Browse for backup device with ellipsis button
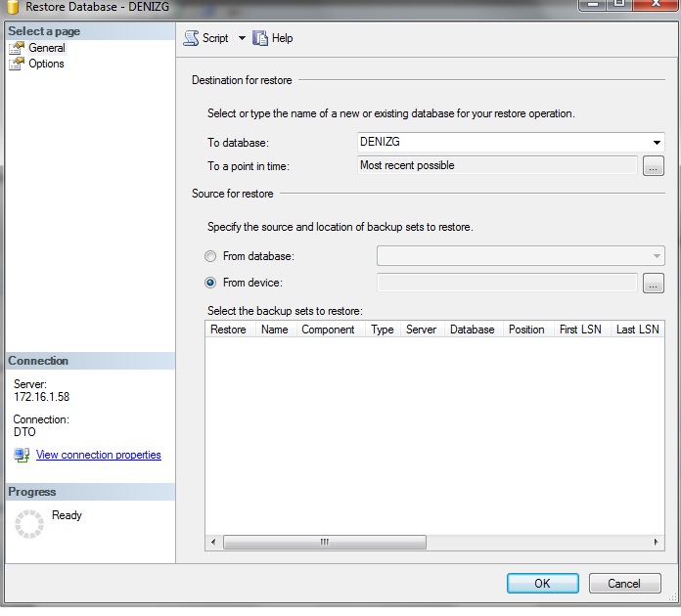This screenshot has width=681, height=616. coord(654,284)
